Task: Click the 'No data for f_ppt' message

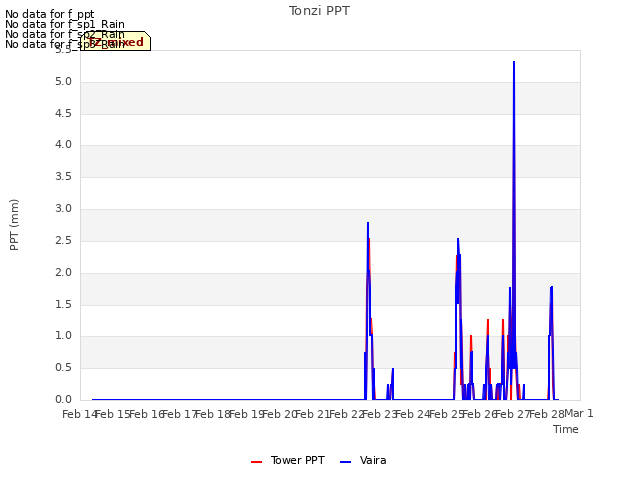Action: pyautogui.click(x=49, y=15)
